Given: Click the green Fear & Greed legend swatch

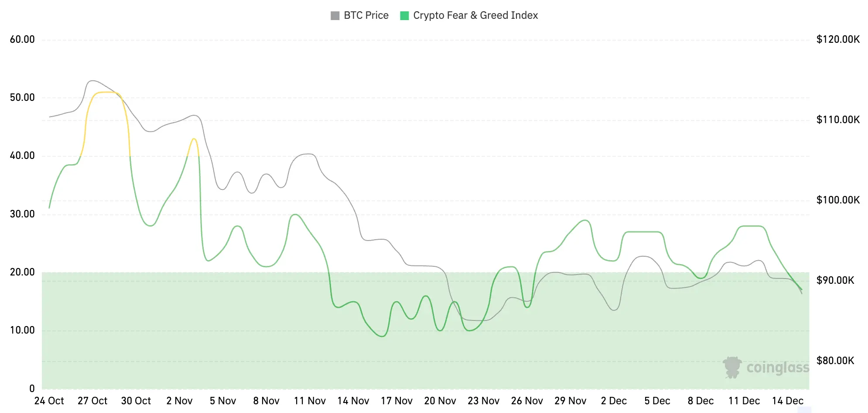Looking at the screenshot, I should pyautogui.click(x=404, y=16).
